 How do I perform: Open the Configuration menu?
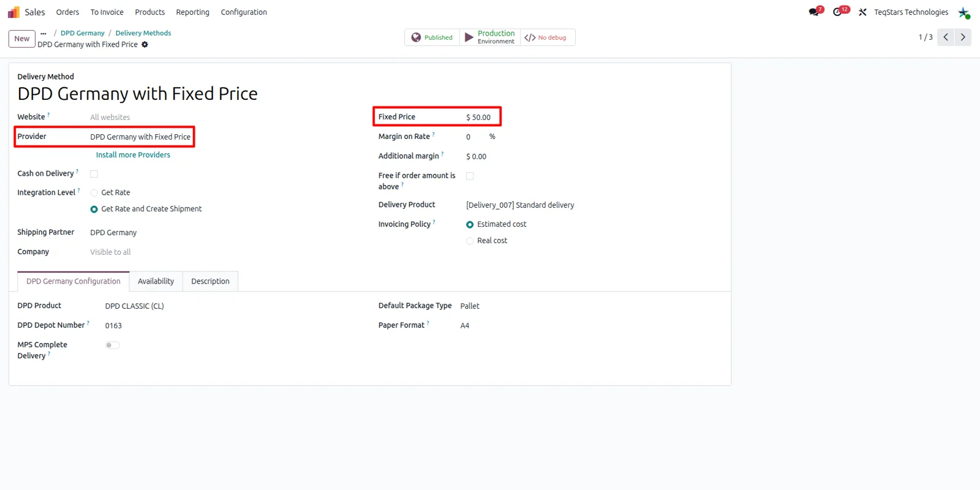point(244,12)
